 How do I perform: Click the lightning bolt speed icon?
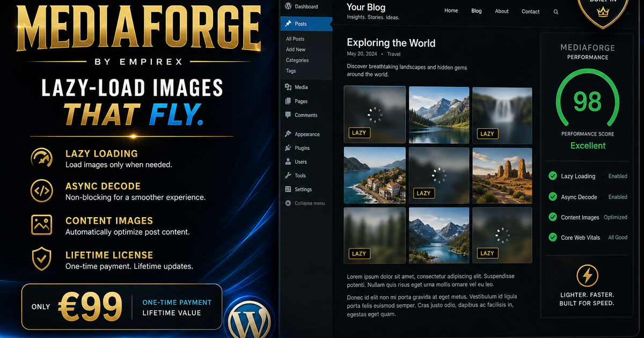pyautogui.click(x=587, y=276)
